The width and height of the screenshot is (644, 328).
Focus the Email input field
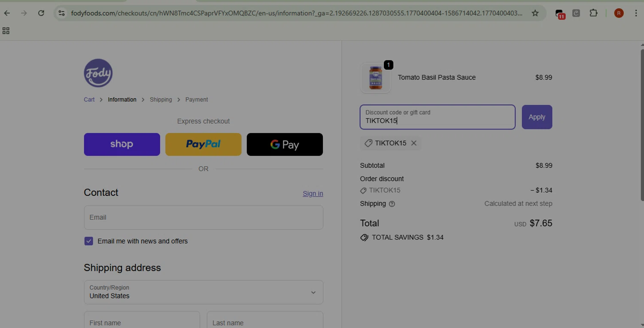pyautogui.click(x=204, y=217)
